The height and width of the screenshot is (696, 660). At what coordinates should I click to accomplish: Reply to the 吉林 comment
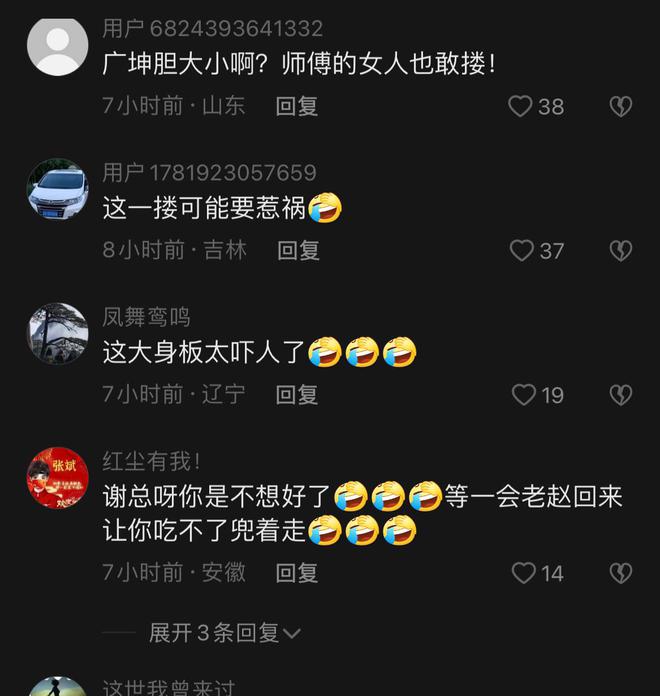point(298,251)
